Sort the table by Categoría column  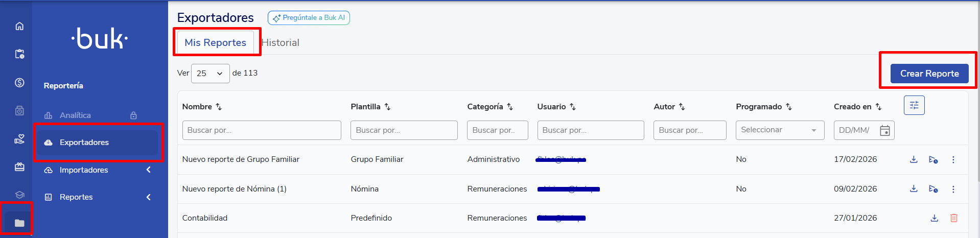[509, 107]
